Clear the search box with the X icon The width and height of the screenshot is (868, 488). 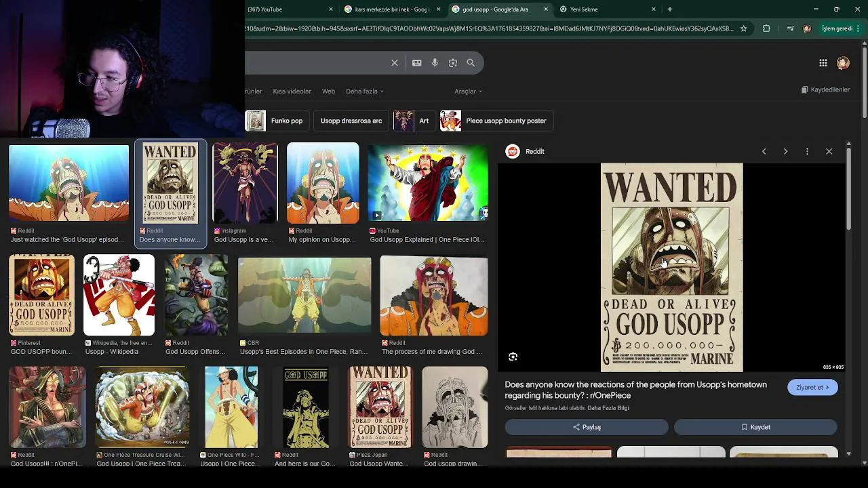pyautogui.click(x=395, y=62)
